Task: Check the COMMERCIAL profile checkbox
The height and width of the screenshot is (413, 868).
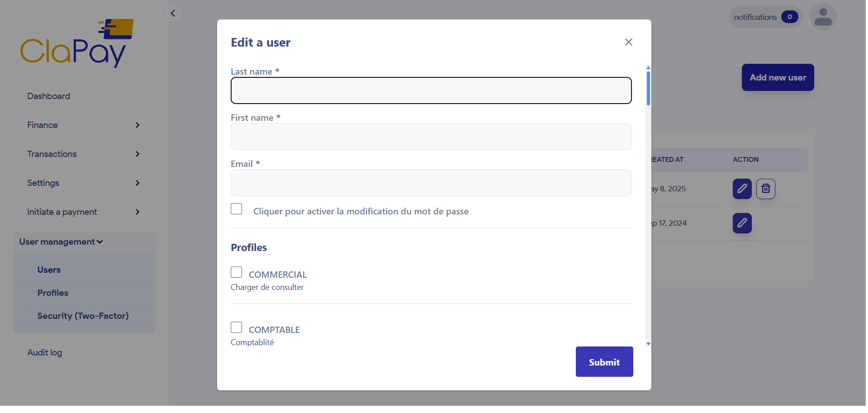Action: [x=236, y=272]
